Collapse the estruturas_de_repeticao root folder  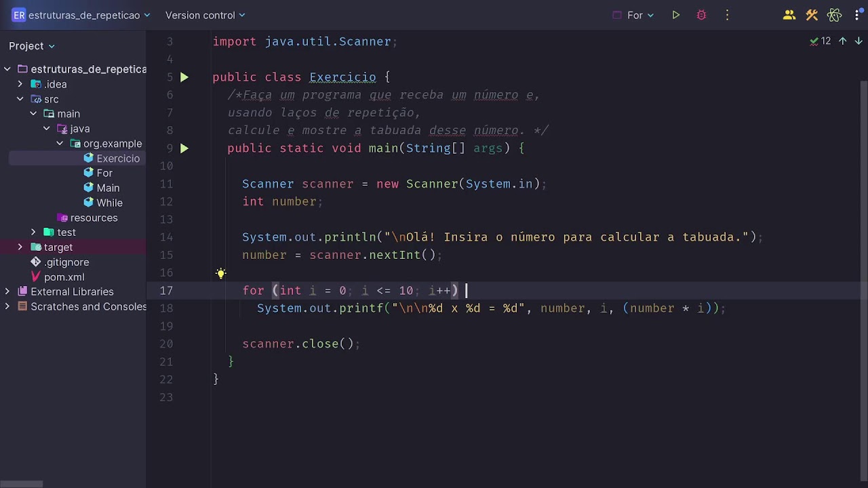point(7,69)
